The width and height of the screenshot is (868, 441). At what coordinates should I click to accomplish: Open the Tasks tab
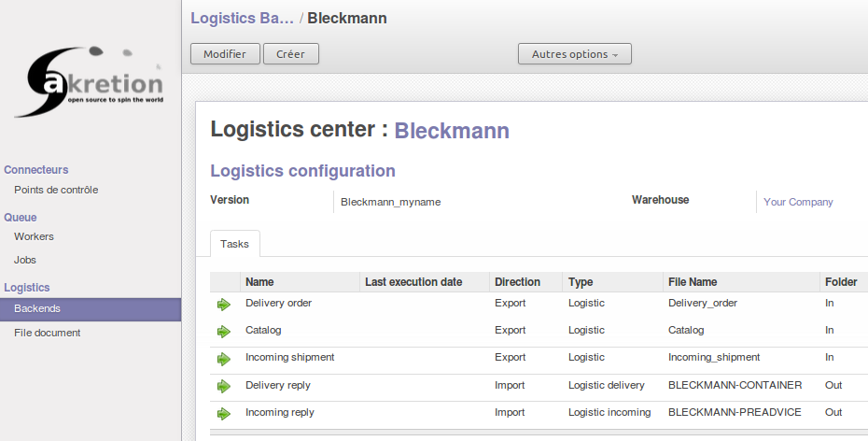[x=234, y=244]
